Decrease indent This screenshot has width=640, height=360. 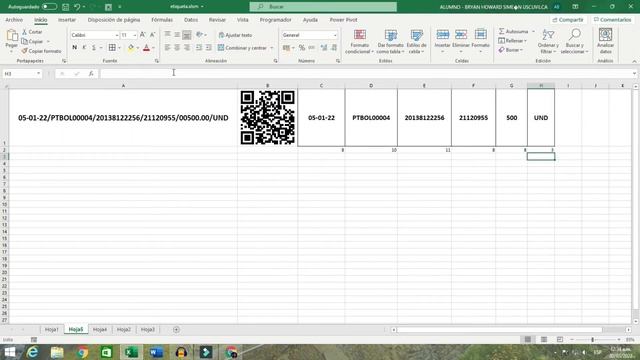tap(199, 48)
